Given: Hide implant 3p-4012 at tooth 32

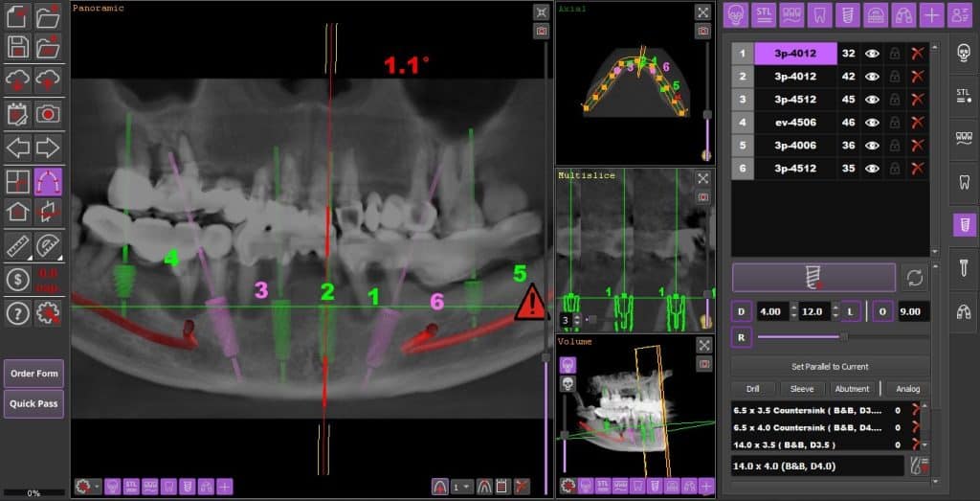Looking at the screenshot, I should tap(871, 54).
